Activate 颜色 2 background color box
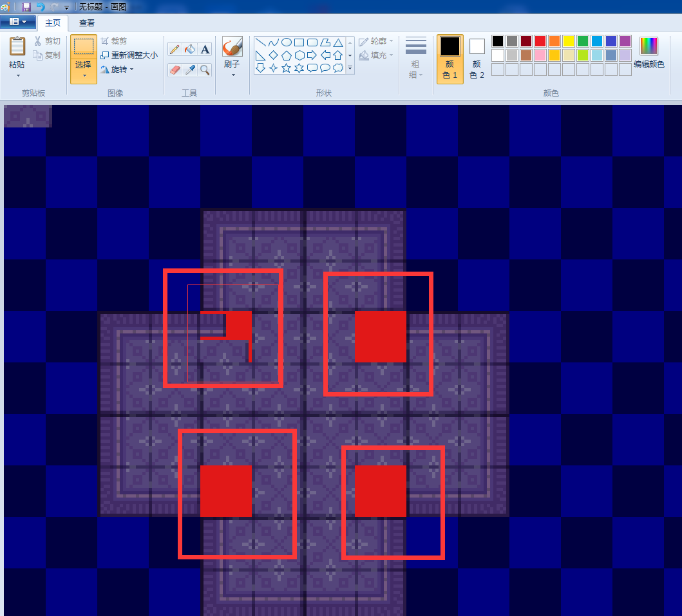 [x=477, y=59]
